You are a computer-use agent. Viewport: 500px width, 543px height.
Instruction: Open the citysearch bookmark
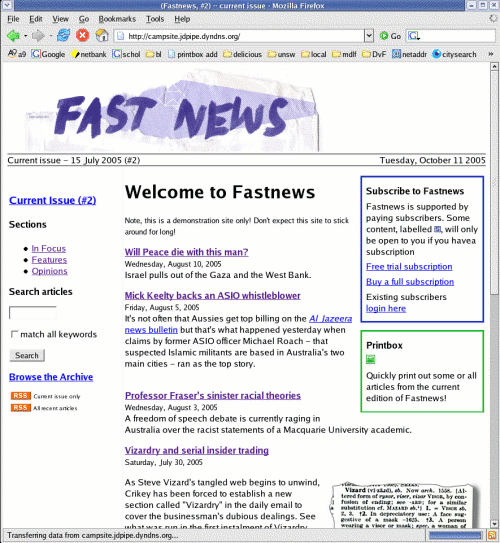pyautogui.click(x=454, y=54)
